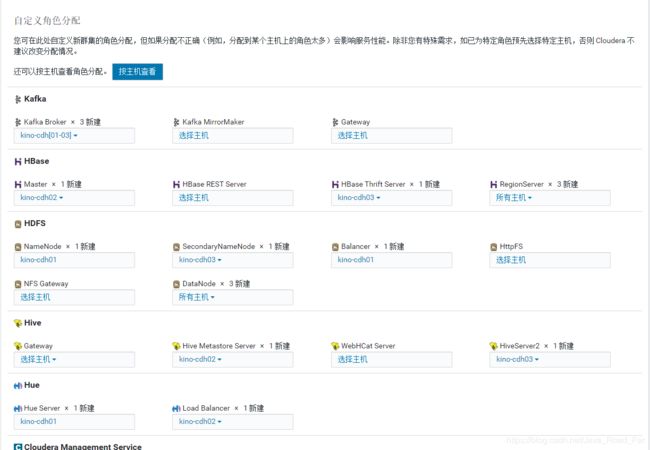Image resolution: width=650 pixels, height=450 pixels.
Task: Open Hue Load Balancer kino-cdh02 dropdown
Action: click(233, 421)
